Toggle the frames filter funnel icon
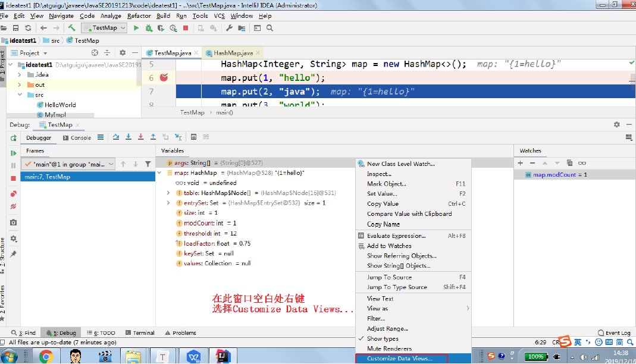Screen dimensions: 636x364 tap(148, 164)
